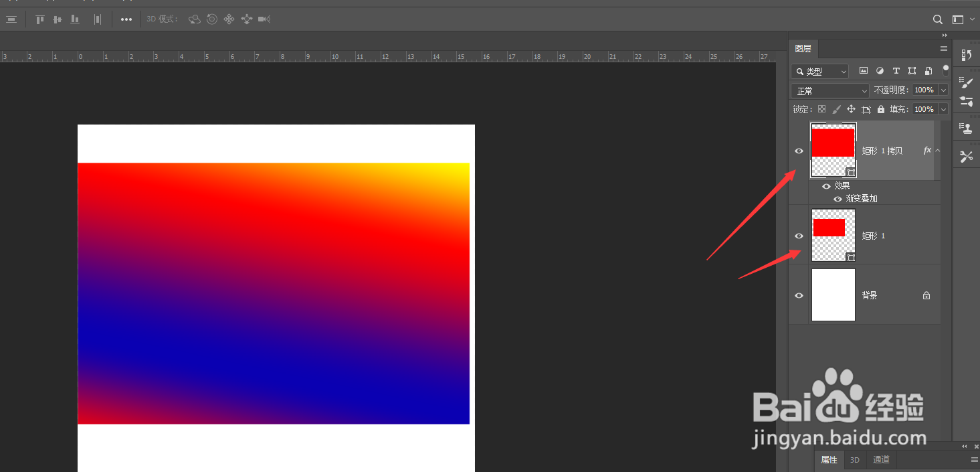Lock transparent pixels

pos(821,109)
